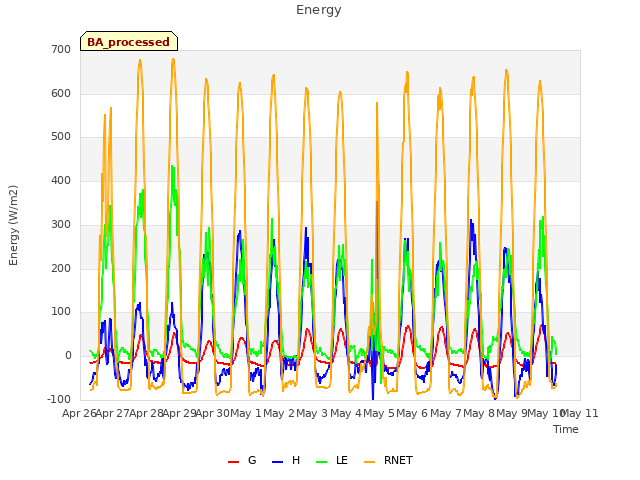
Task: Click the 300 y-axis tick label
Action: point(61,224)
